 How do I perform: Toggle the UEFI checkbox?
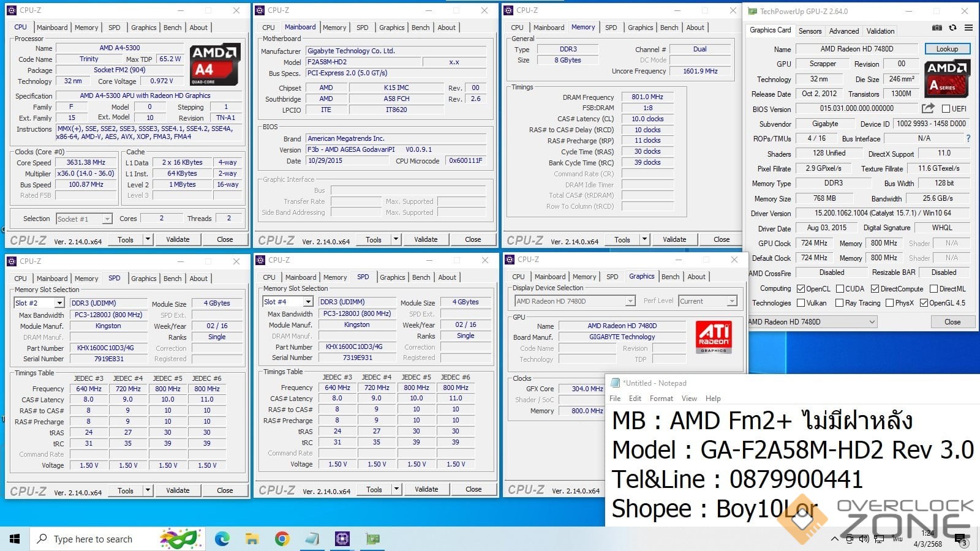pyautogui.click(x=946, y=109)
